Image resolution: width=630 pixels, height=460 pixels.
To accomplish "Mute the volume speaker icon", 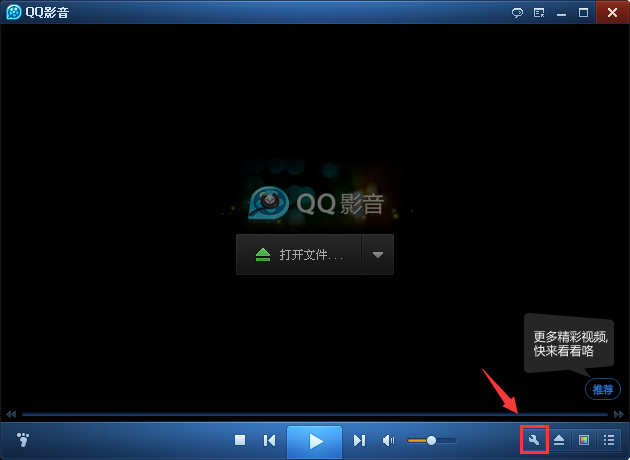I will tap(389, 441).
